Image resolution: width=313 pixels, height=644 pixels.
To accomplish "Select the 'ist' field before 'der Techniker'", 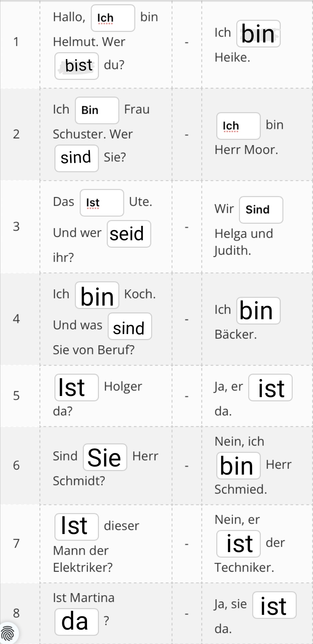I will click(x=239, y=544).
